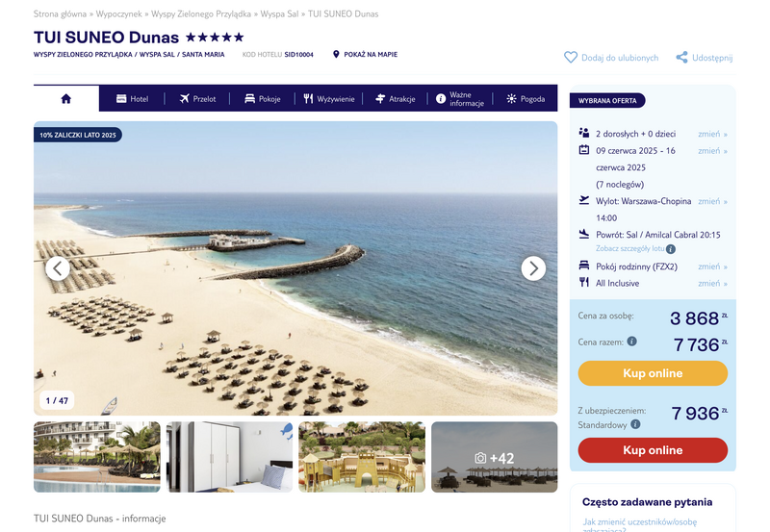Viewport: 770px width, 532px height.
Task: Open the Pogoda weather tab
Action: coord(526,99)
